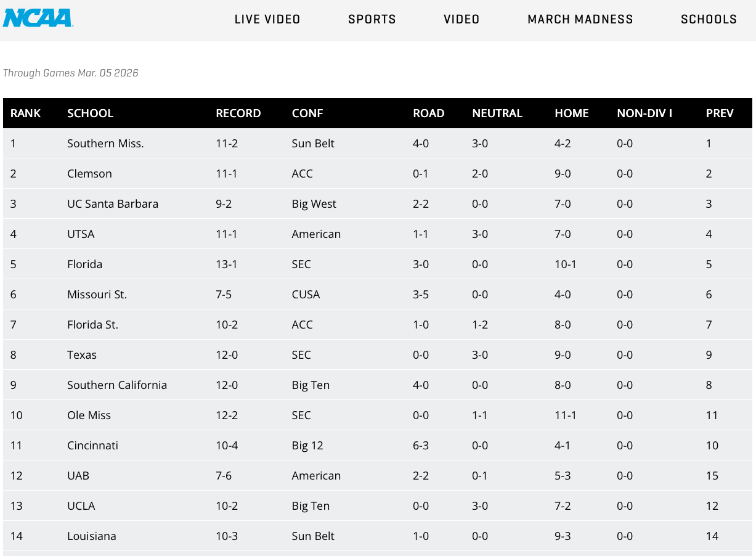Open the March Madness menu item

click(580, 19)
